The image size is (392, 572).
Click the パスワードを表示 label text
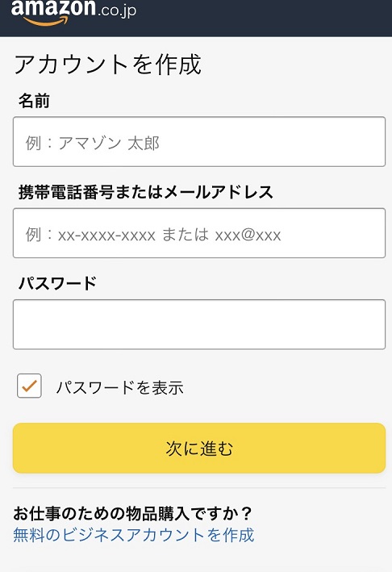click(119, 387)
